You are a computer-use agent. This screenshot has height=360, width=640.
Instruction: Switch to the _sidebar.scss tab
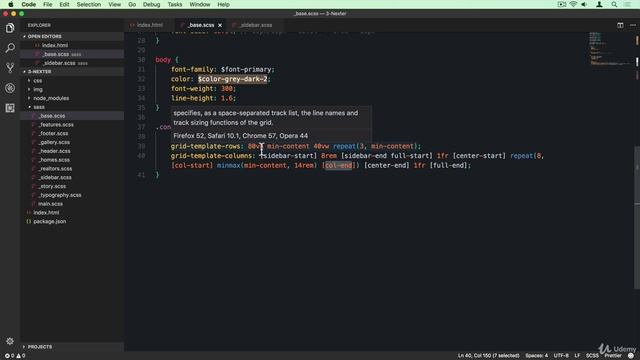(256, 25)
